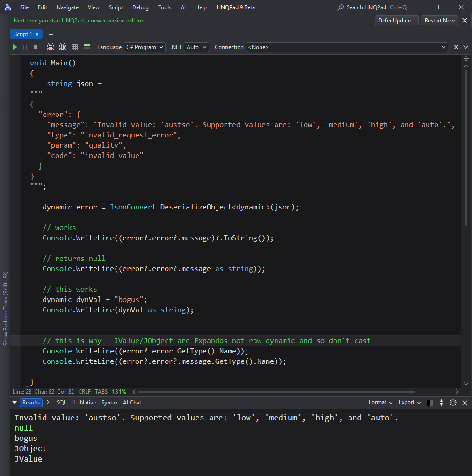Open the Edit menu
472x476 pixels.
[43, 7]
